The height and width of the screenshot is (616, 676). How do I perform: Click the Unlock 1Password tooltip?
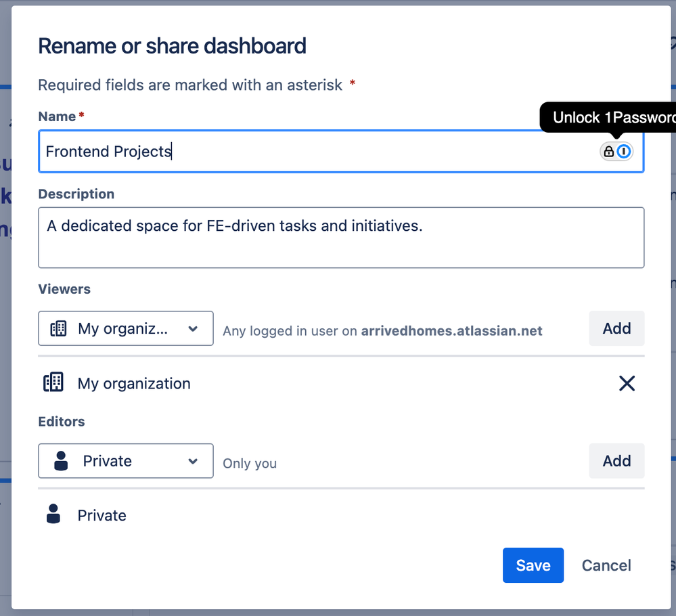[x=608, y=117]
